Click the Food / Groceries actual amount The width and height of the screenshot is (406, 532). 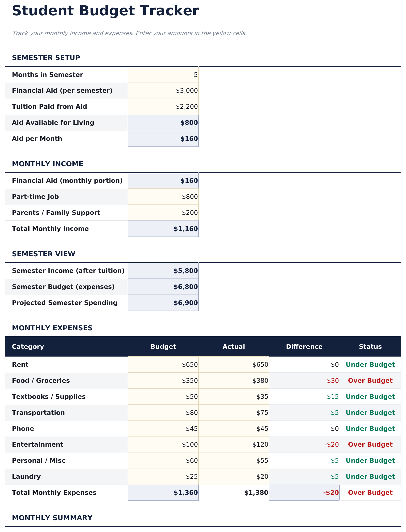[x=234, y=381]
